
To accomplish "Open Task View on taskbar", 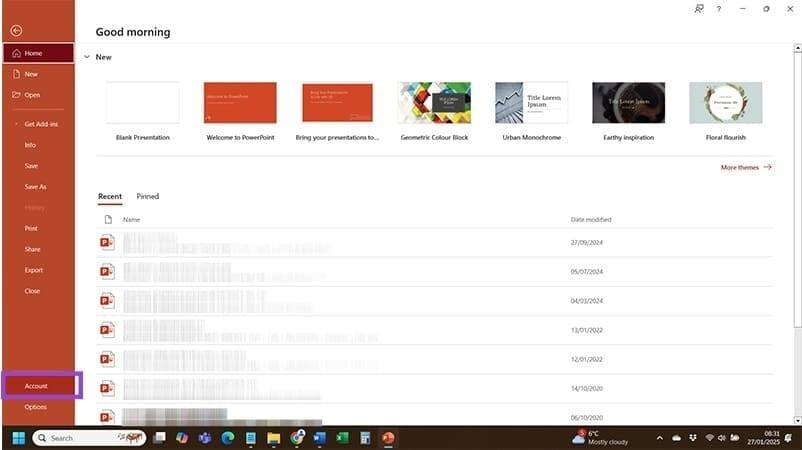I will (160, 438).
